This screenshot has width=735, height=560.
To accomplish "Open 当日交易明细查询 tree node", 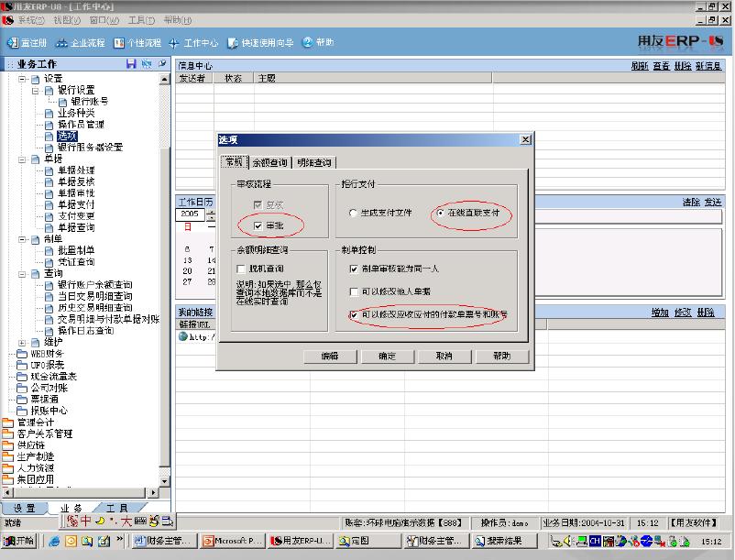I will pos(94,296).
